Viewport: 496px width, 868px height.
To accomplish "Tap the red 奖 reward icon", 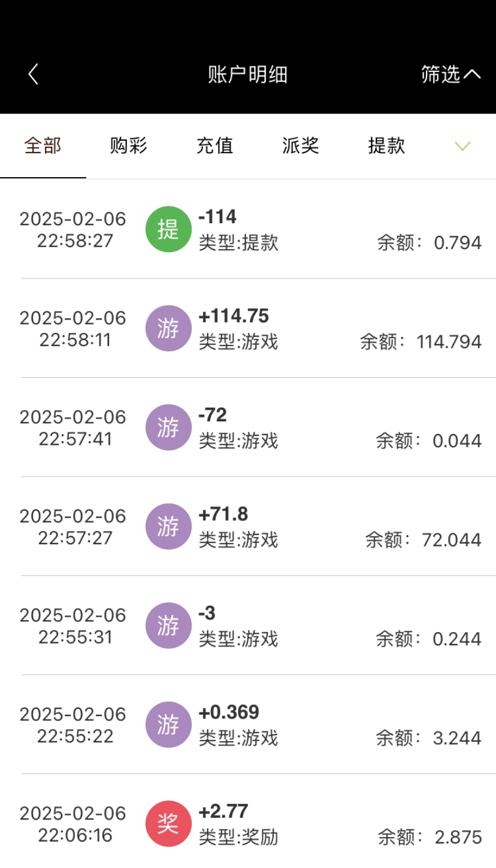I will (x=168, y=824).
